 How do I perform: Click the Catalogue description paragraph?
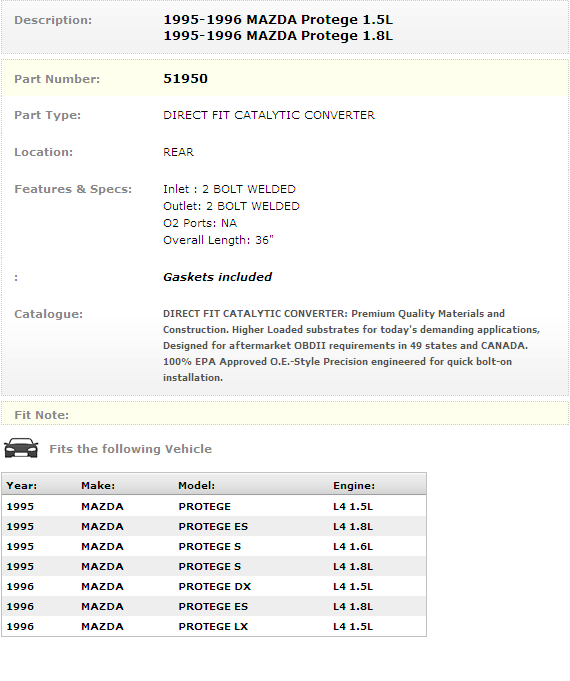click(x=351, y=345)
